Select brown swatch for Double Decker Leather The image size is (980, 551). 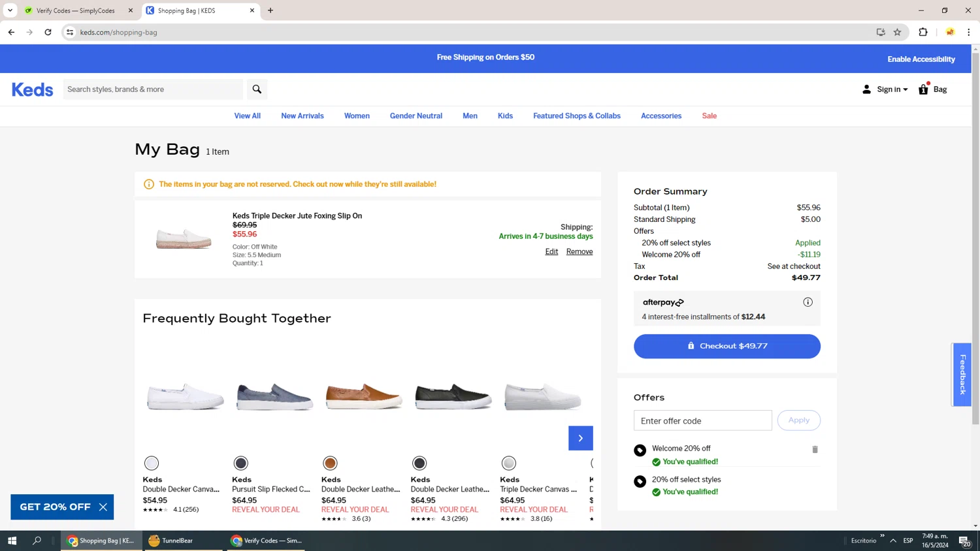coord(330,463)
